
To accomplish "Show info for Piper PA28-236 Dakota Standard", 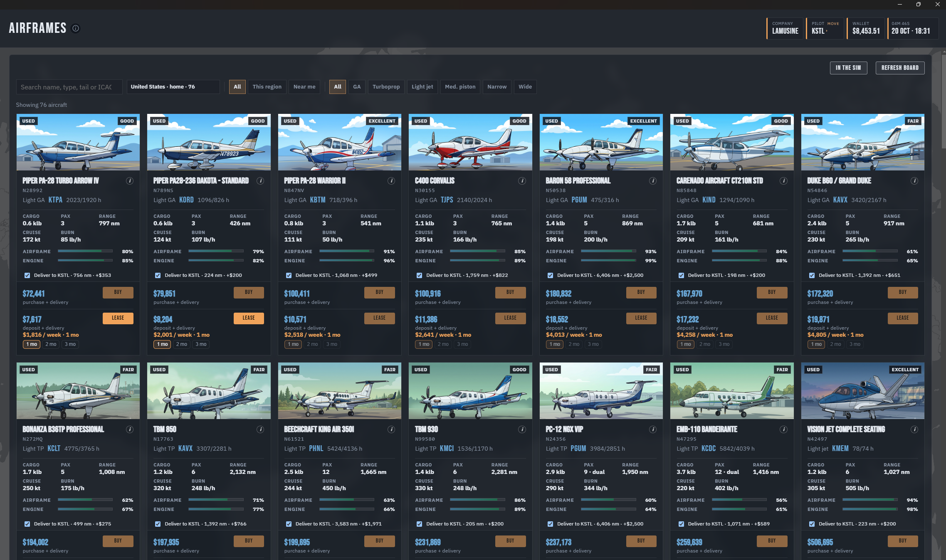I will [260, 181].
